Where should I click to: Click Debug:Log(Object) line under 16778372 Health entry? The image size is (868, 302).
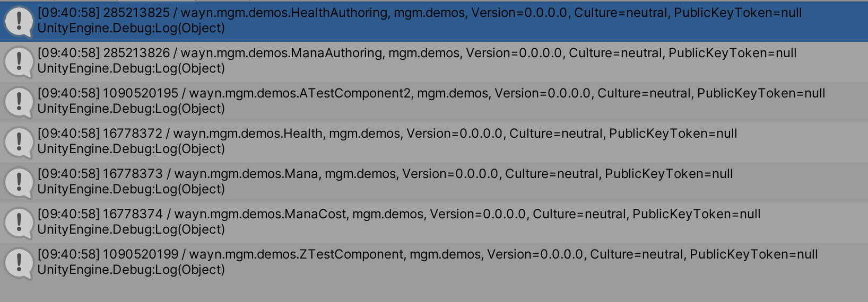pos(131,149)
